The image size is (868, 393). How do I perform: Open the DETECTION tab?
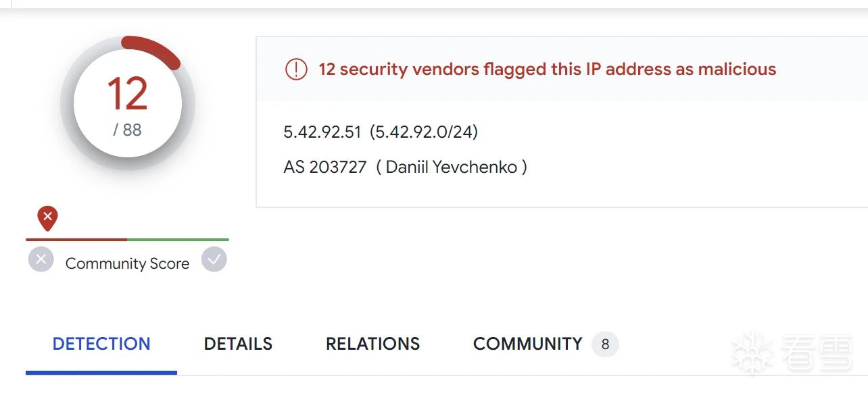(x=101, y=344)
